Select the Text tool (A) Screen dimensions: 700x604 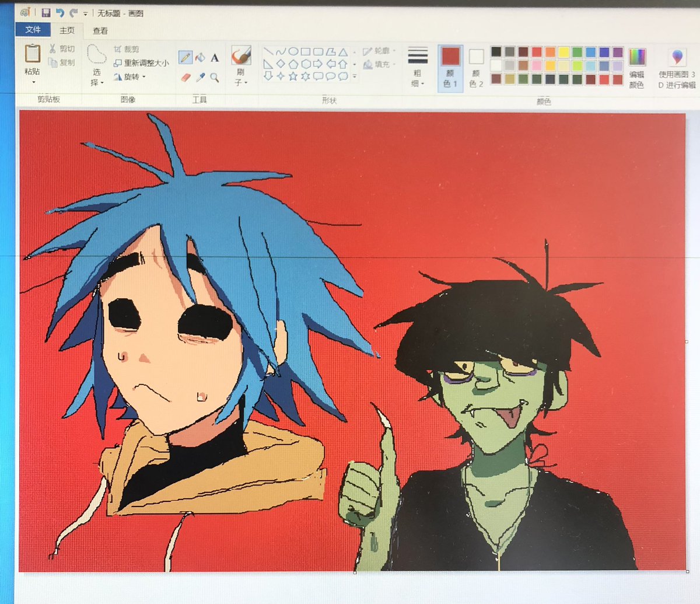point(215,58)
